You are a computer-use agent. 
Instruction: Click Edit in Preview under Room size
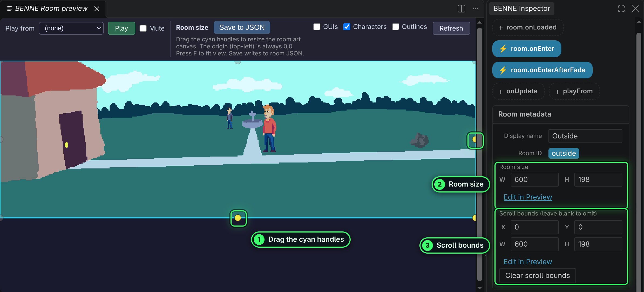coord(528,197)
